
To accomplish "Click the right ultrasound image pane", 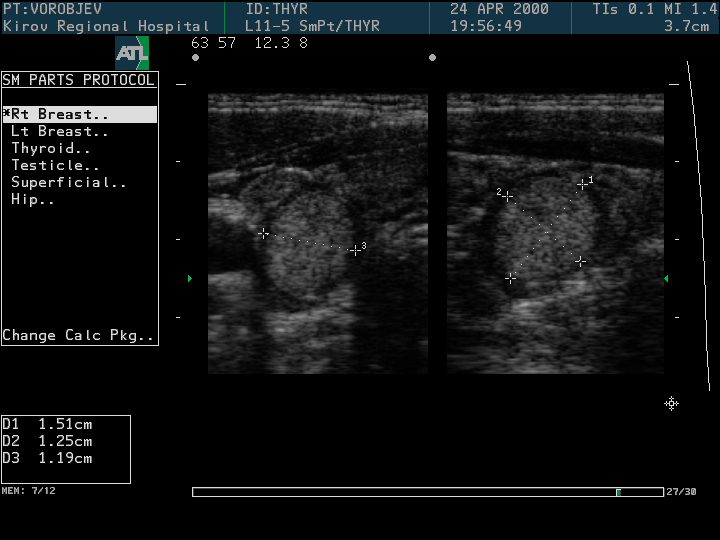I will pos(556,233).
